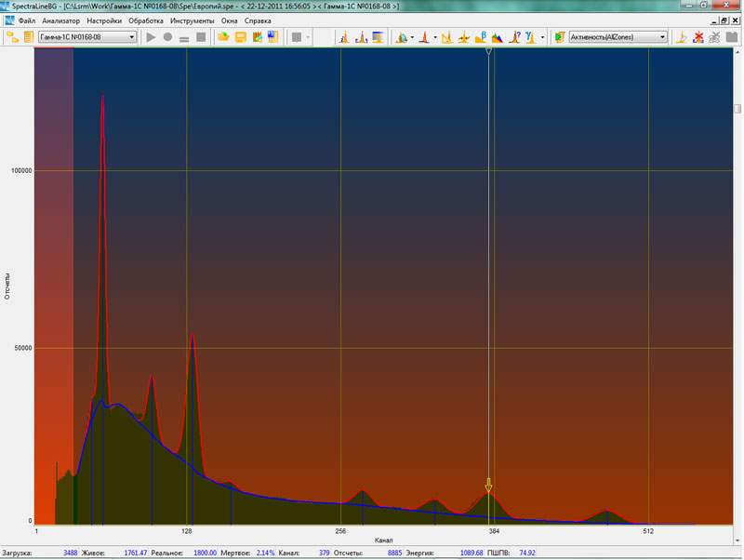
Task: Click the tallest peak in the spectrum plot
Action: (x=102, y=102)
